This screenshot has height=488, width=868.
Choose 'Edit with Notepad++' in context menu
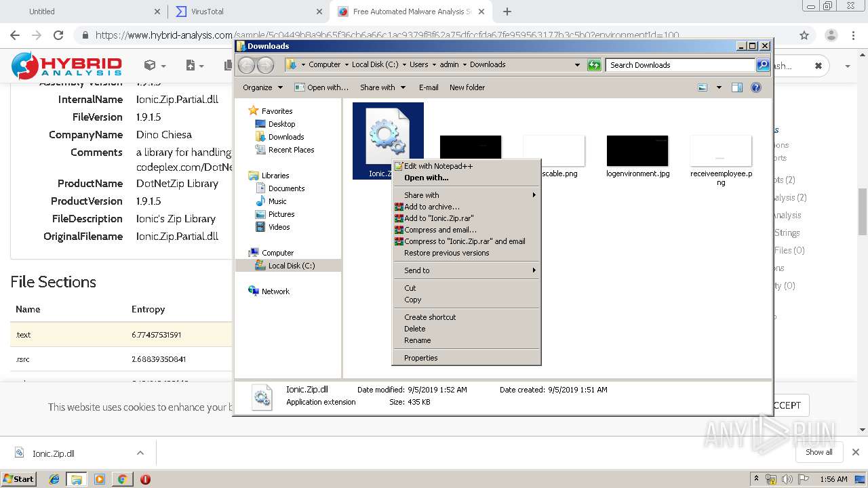pyautogui.click(x=467, y=166)
